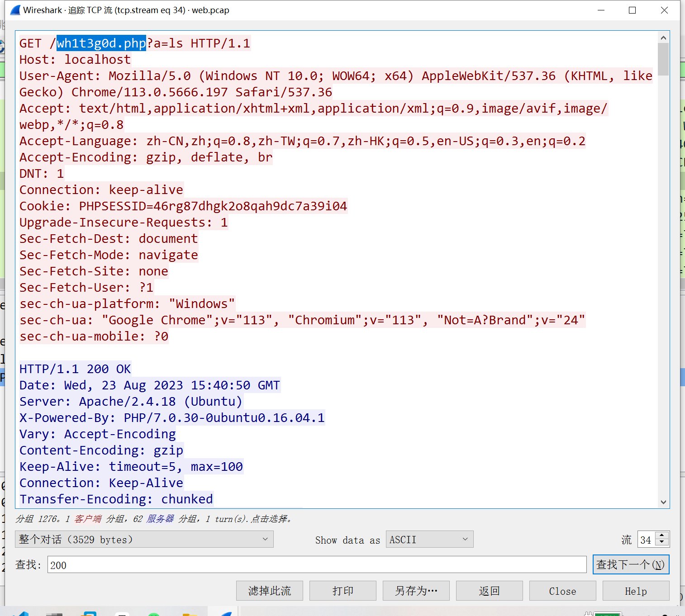Click the Accept-Language header line

coord(302,141)
